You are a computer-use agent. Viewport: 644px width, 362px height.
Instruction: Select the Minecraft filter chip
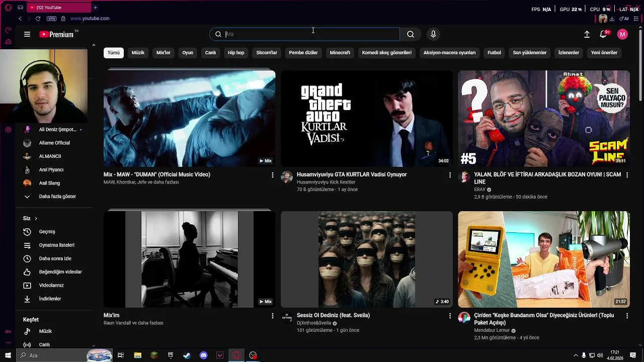click(x=340, y=53)
